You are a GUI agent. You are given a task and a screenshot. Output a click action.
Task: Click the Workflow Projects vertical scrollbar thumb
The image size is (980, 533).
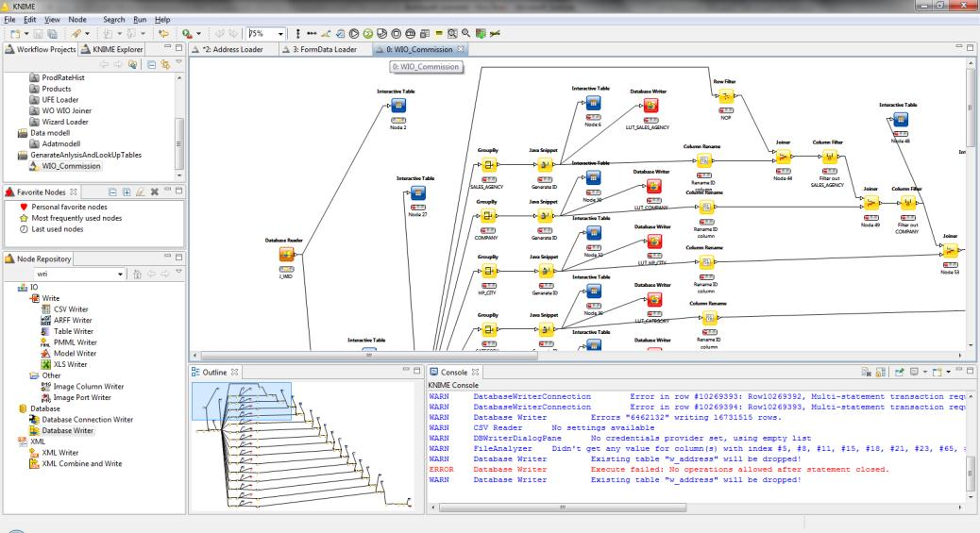point(179,143)
